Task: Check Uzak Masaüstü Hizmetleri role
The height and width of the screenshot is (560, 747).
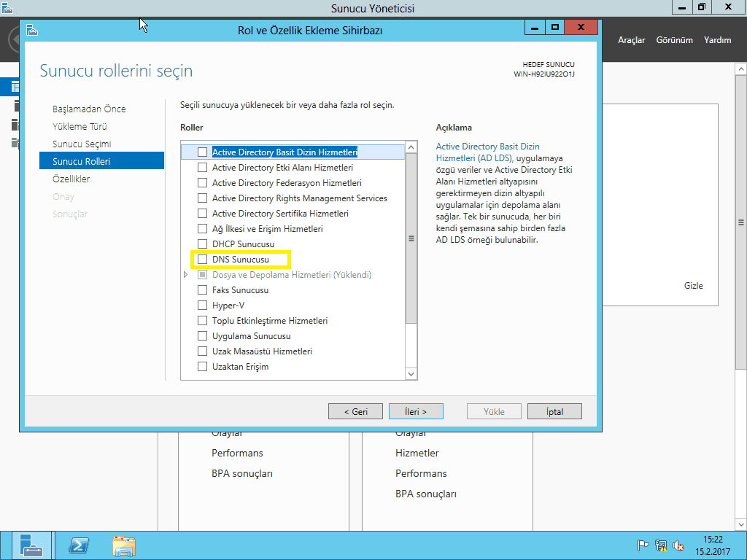Action: point(203,351)
